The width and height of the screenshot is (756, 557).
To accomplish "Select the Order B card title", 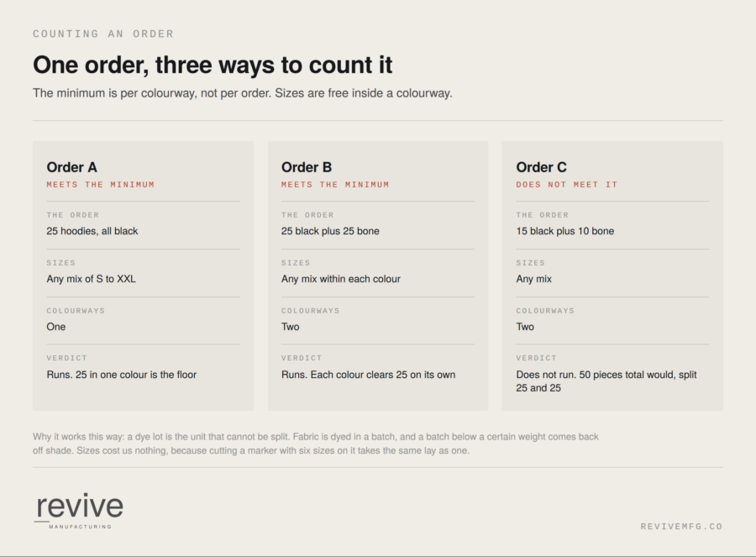I will click(x=307, y=167).
